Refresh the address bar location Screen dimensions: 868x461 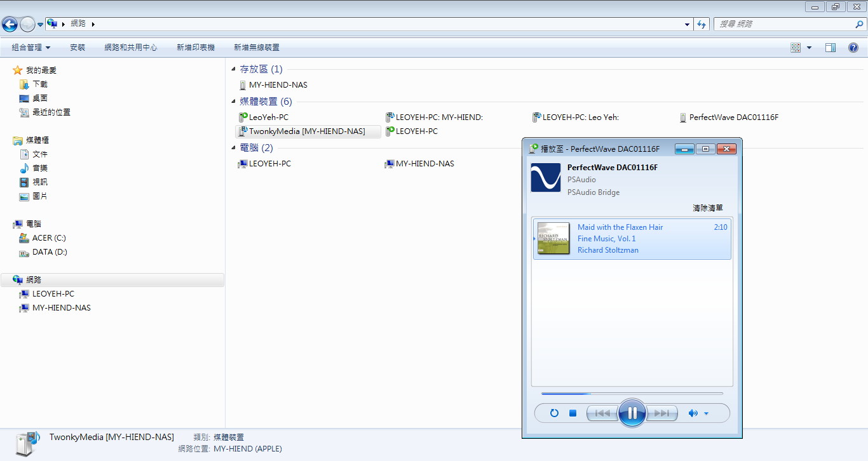pyautogui.click(x=702, y=24)
